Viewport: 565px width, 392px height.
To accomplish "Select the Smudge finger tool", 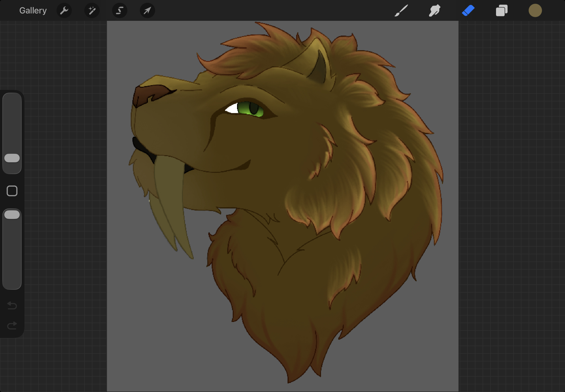I will (434, 11).
